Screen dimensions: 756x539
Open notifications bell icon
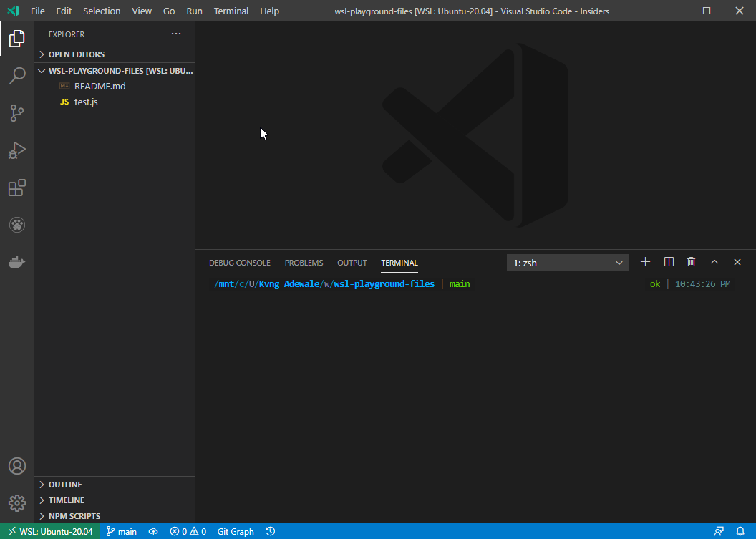point(740,531)
